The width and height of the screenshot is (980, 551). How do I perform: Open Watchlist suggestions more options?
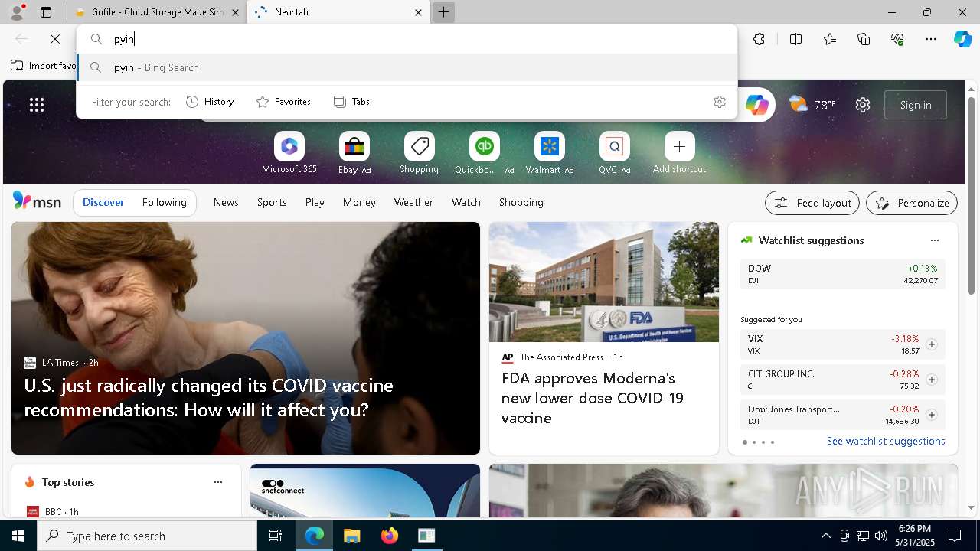[x=934, y=240]
